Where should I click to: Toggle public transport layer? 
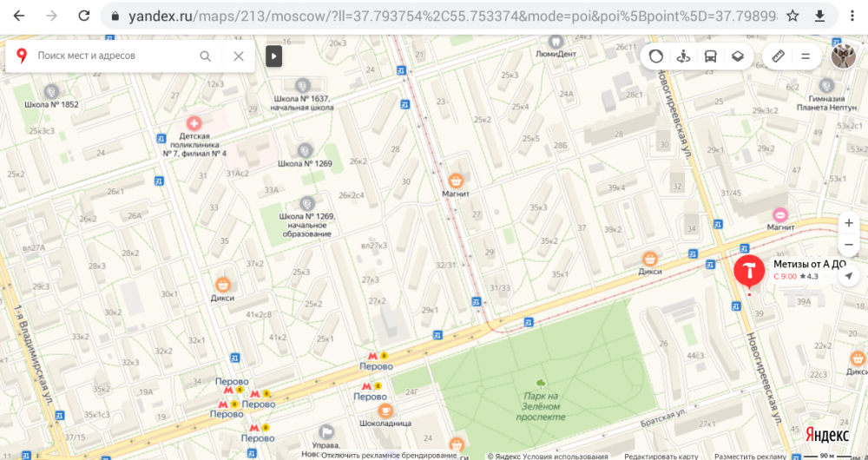710,56
